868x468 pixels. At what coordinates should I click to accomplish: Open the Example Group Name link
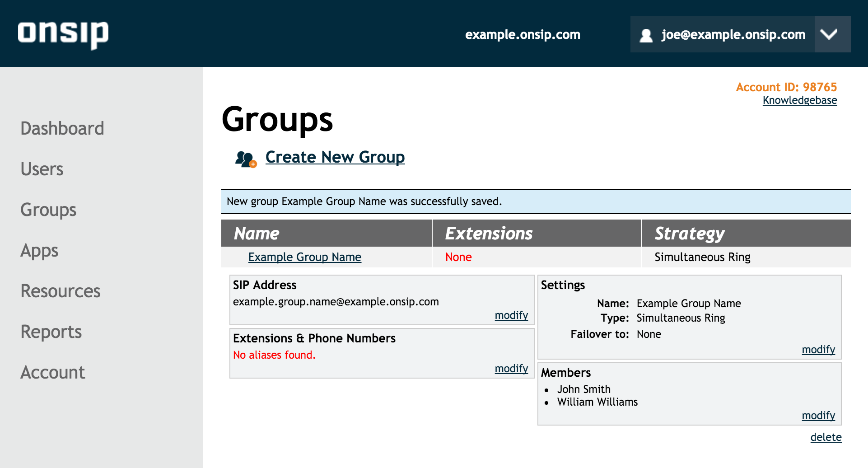pos(305,257)
